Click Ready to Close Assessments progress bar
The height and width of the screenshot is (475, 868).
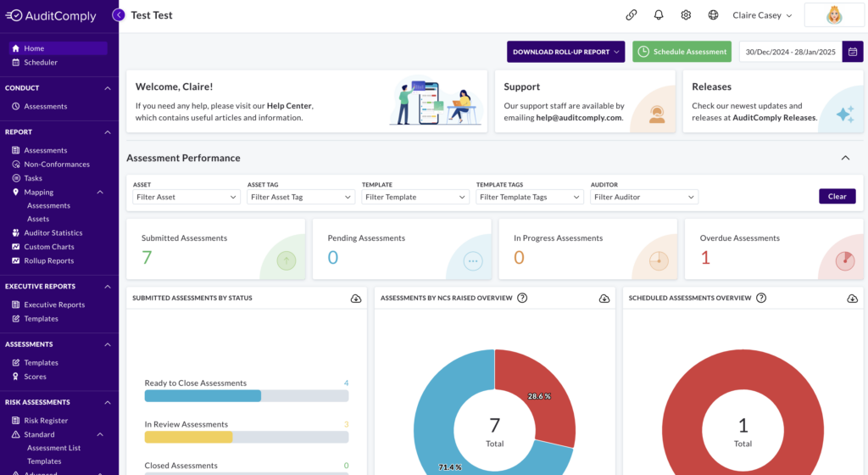247,396
